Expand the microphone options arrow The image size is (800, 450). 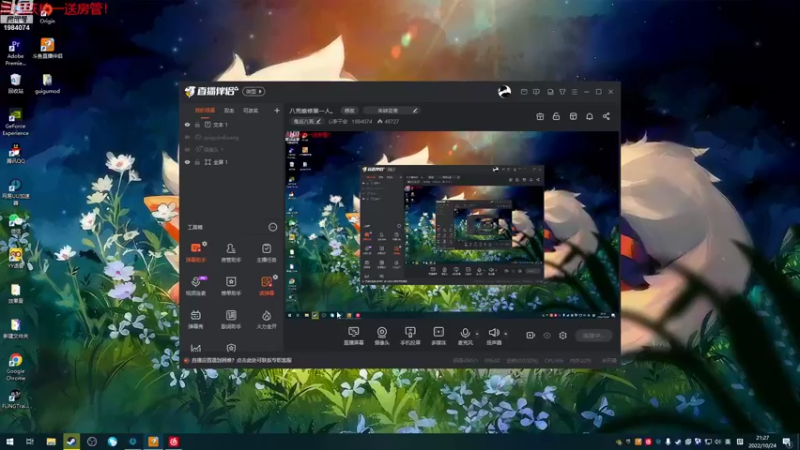(477, 334)
